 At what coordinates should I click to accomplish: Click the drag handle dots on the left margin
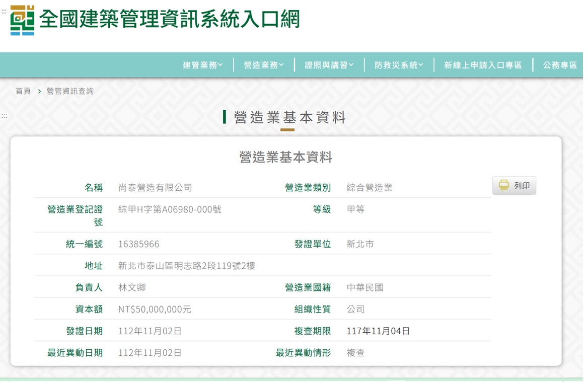tap(4, 116)
